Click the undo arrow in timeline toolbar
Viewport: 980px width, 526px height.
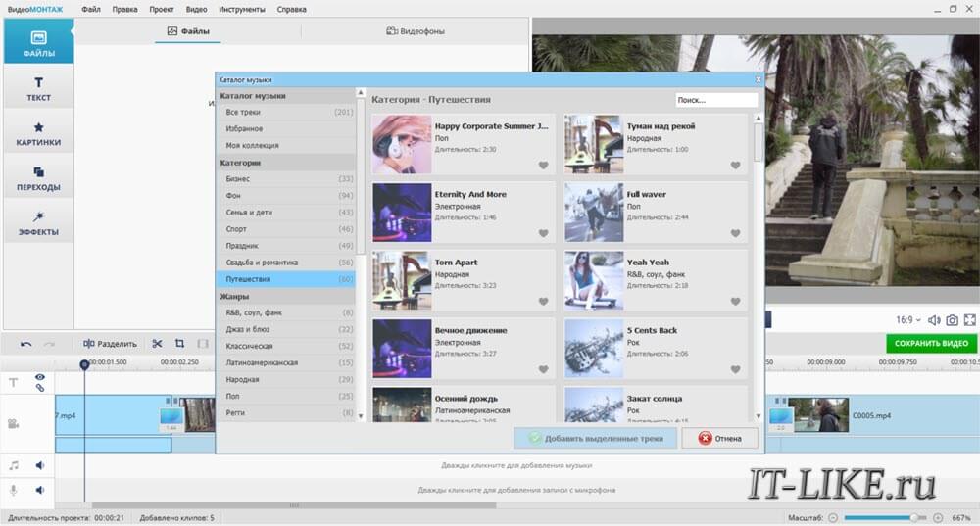pos(25,344)
